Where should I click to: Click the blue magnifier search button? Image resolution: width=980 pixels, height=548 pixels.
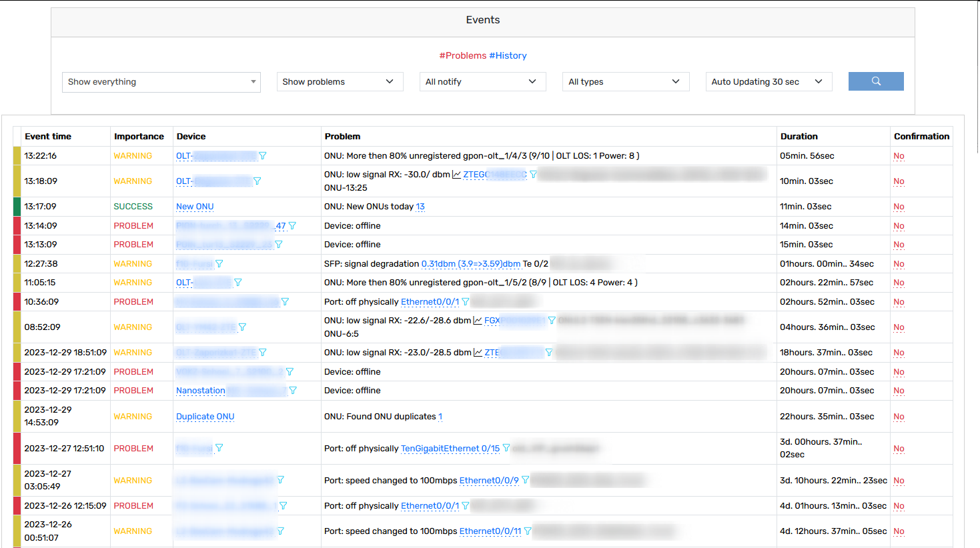point(876,81)
